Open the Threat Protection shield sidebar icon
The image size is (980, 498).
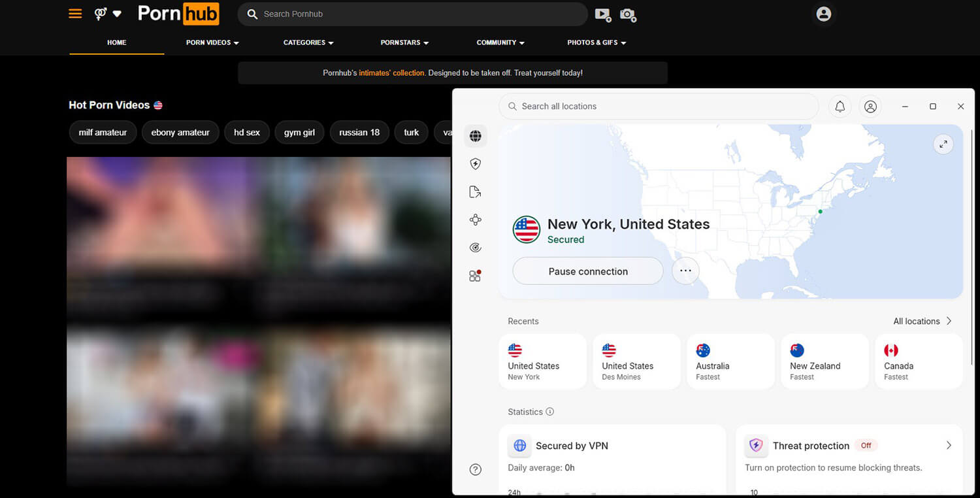coord(476,164)
